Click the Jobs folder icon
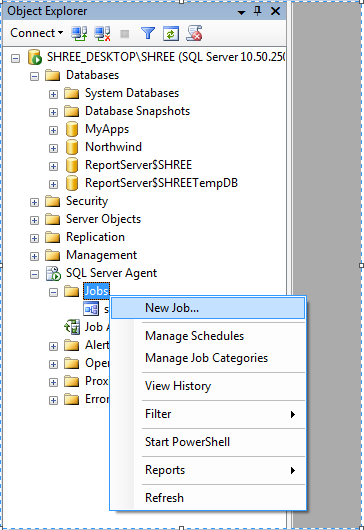364x530 pixels. [x=71, y=291]
